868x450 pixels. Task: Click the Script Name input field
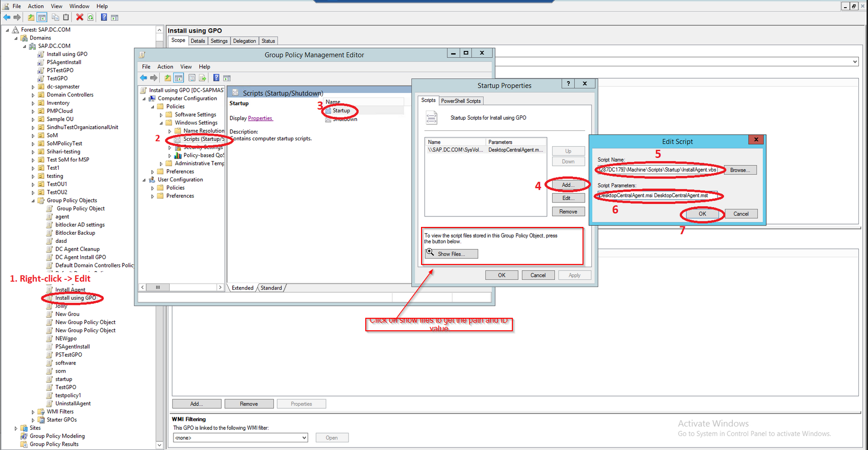tap(657, 170)
